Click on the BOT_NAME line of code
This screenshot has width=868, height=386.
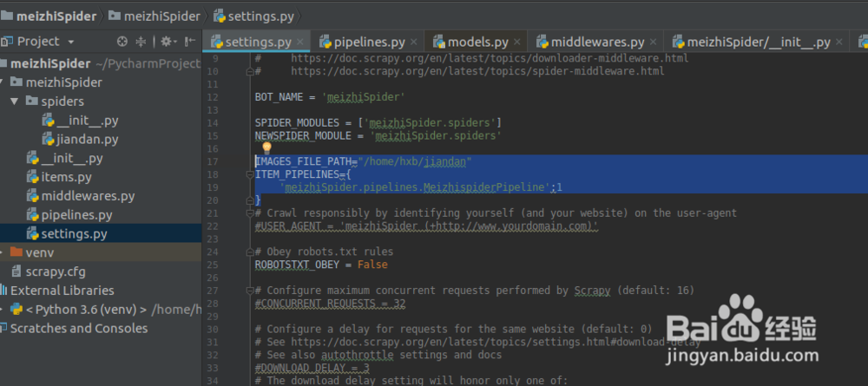(x=330, y=97)
